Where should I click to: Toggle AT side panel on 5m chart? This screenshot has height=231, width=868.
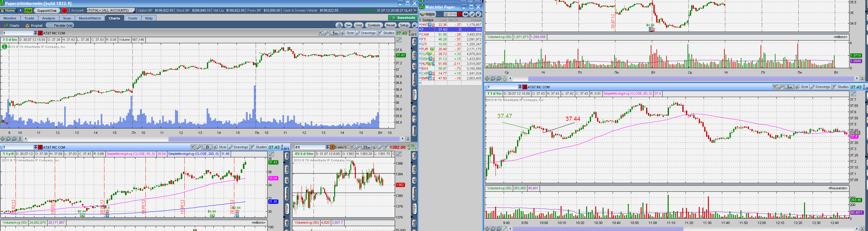click(415, 67)
